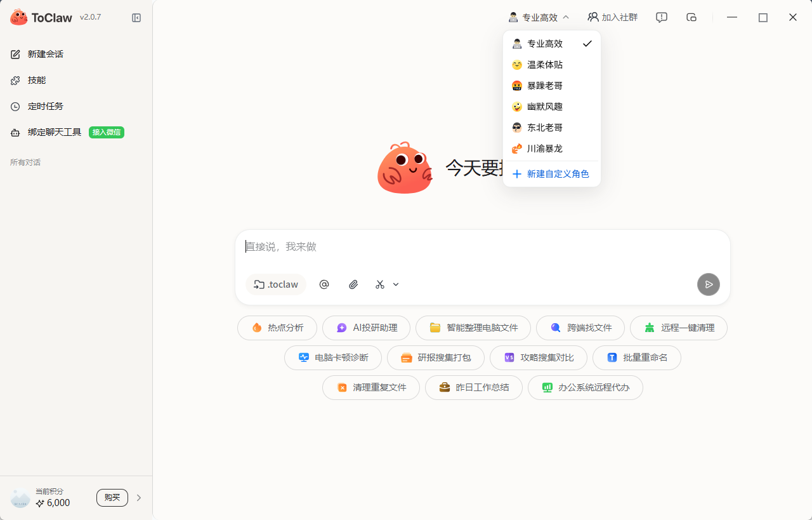812x520 pixels.
Task: Open the feedback speech bubble icon
Action: click(x=661, y=17)
